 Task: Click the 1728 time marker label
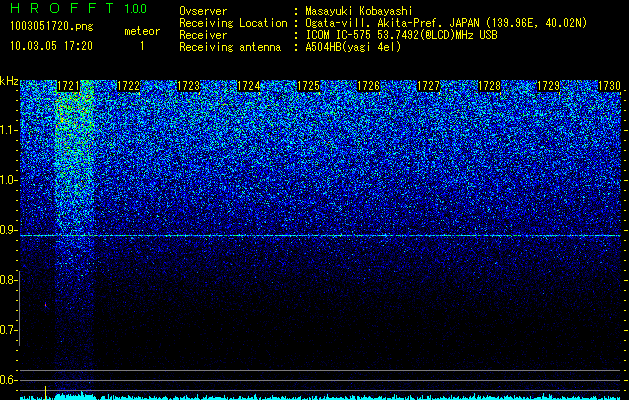click(489, 86)
